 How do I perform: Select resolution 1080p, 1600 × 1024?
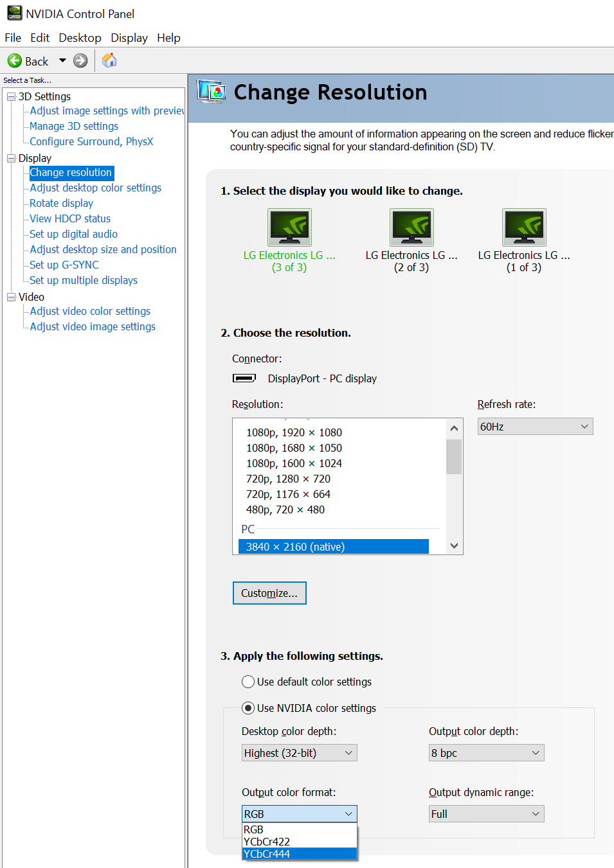pos(294,463)
